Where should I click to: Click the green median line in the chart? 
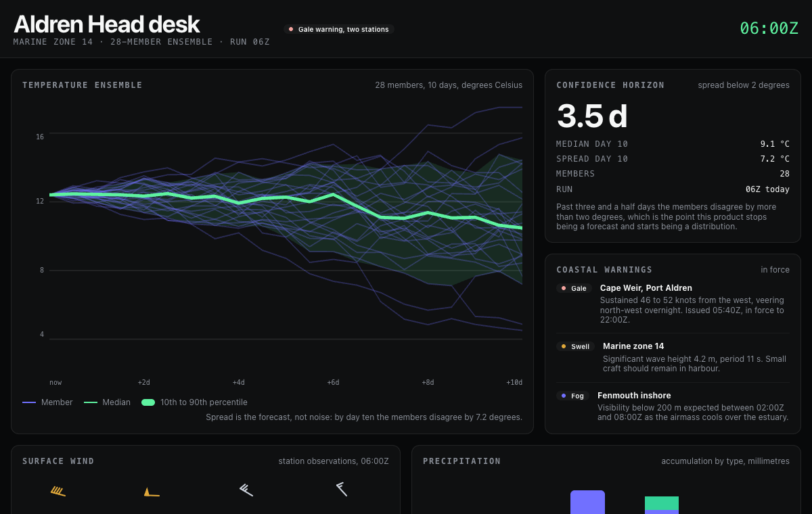tap(286, 197)
